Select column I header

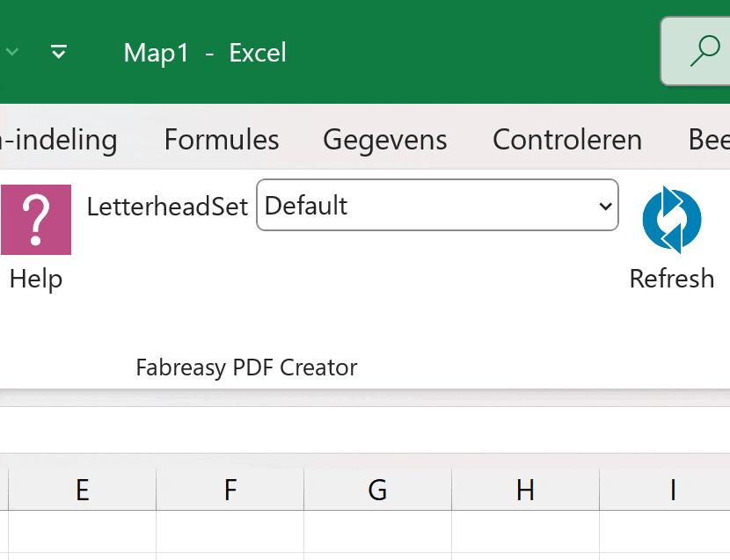tap(673, 490)
